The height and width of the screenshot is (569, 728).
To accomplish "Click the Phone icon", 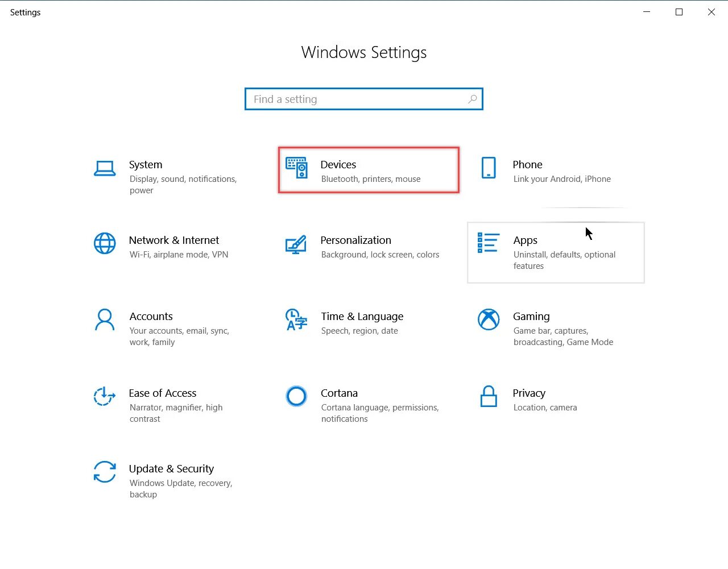I will click(489, 168).
